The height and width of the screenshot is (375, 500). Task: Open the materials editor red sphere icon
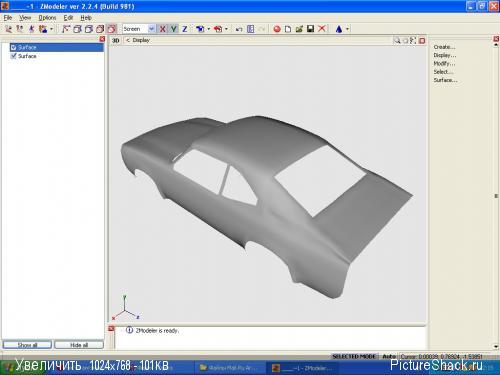pyautogui.click(x=277, y=29)
